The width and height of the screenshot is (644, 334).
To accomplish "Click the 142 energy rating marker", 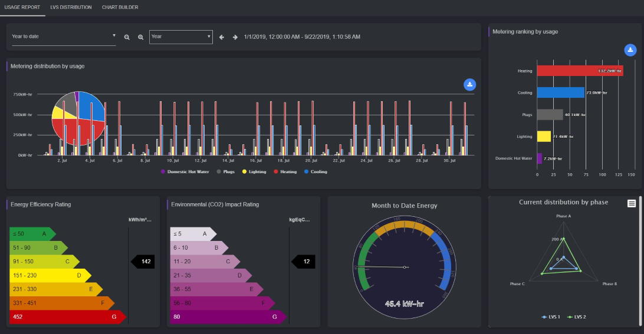I will coord(143,262).
